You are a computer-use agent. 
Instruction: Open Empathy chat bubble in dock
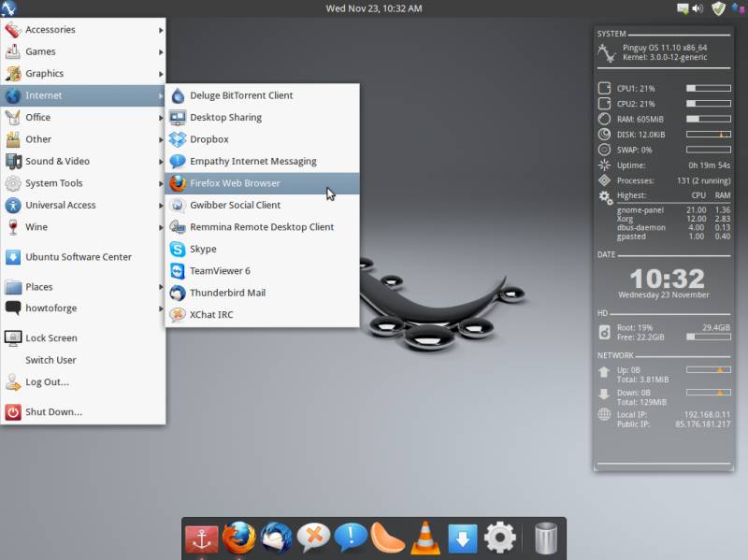pyautogui.click(x=351, y=538)
